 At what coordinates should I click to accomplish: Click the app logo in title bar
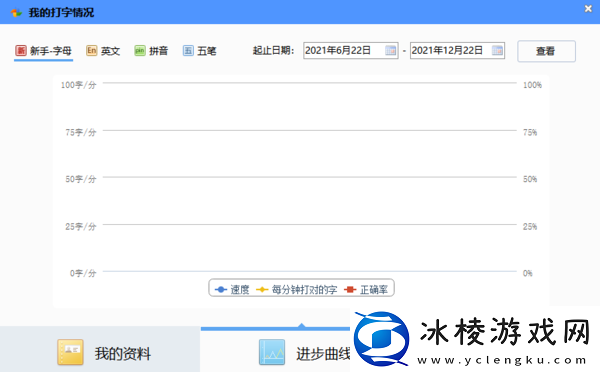(16, 13)
